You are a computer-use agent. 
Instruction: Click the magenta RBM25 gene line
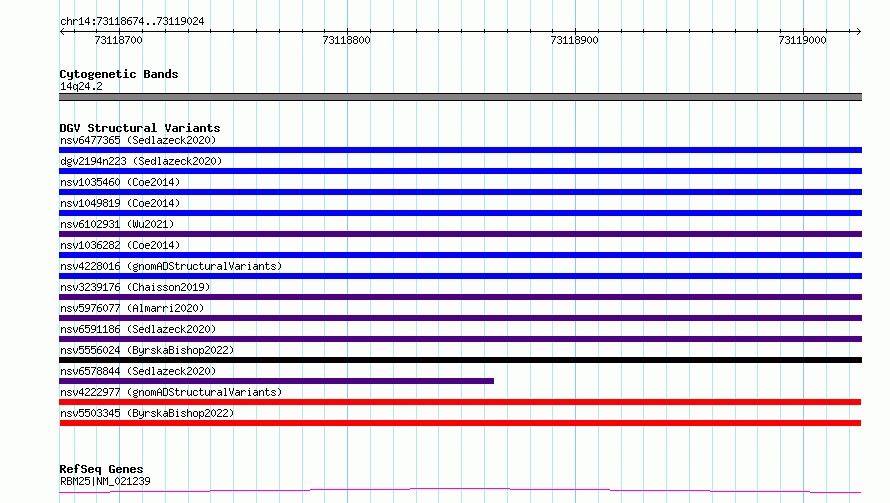pyautogui.click(x=460, y=491)
